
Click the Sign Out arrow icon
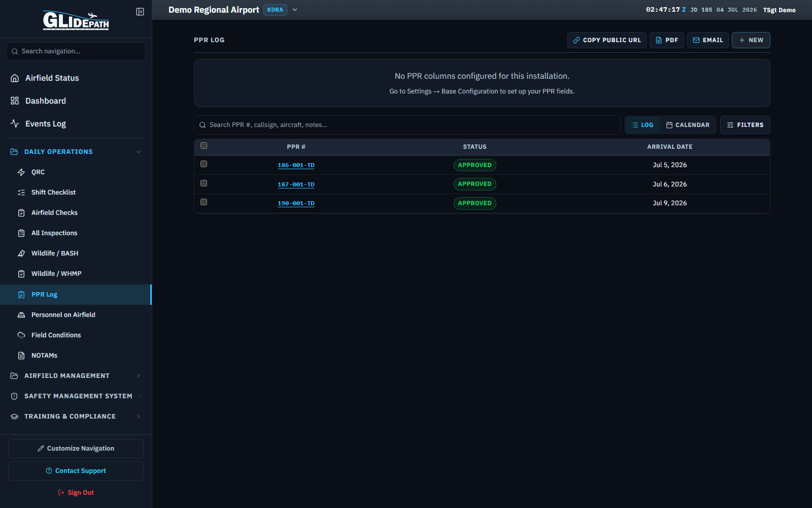pos(61,493)
